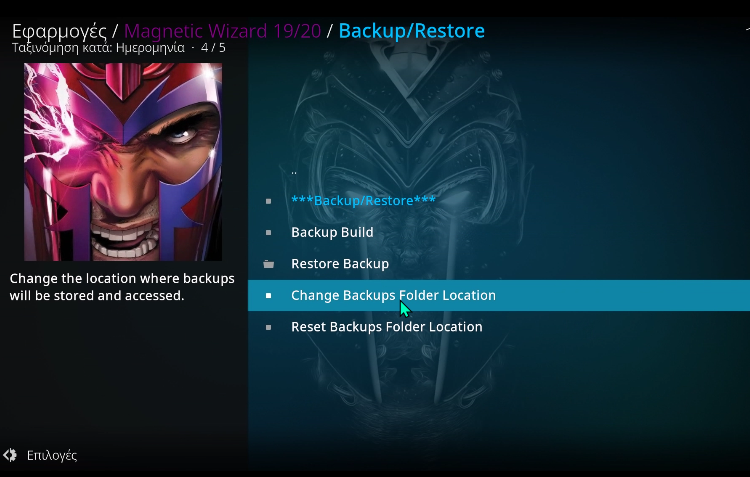Click the Επιλογές gear icon

(x=10, y=455)
